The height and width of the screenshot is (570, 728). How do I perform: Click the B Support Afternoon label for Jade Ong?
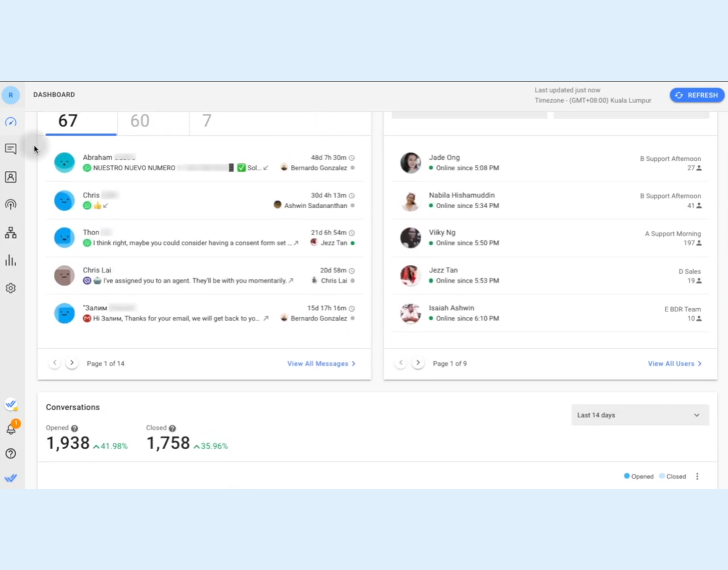[x=670, y=158]
